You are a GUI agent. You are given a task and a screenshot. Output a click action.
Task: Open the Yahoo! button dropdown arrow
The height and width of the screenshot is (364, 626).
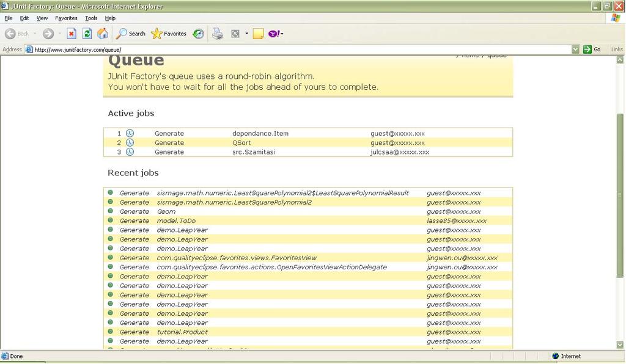pos(282,34)
